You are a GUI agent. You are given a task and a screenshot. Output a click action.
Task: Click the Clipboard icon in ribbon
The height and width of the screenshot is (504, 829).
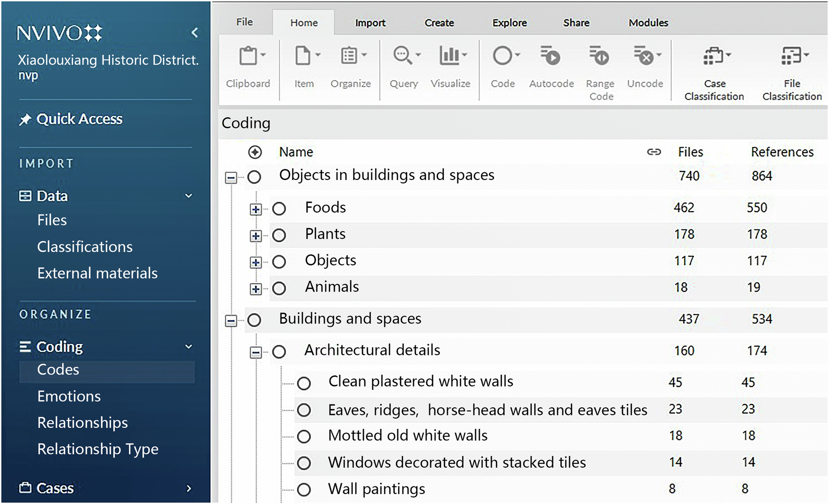(248, 56)
